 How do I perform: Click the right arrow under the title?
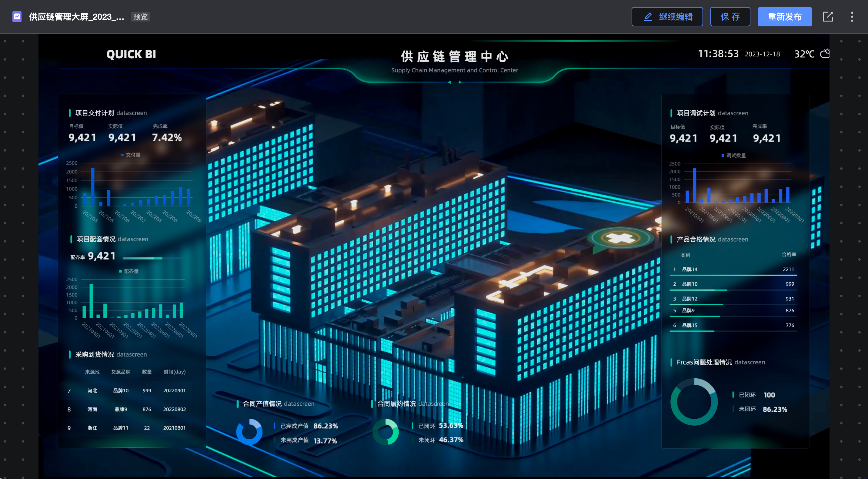(x=460, y=82)
